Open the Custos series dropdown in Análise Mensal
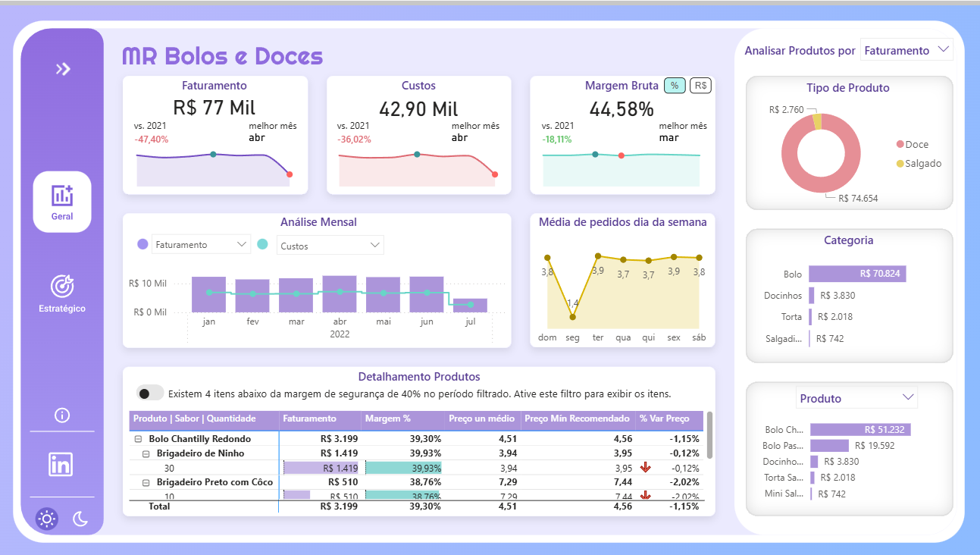Screen dimensions: 980x555 pyautogui.click(x=330, y=246)
